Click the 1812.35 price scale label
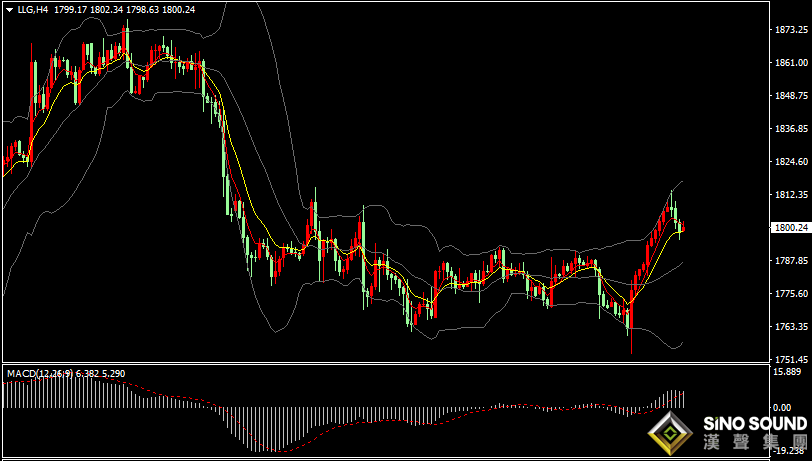 tap(790, 195)
